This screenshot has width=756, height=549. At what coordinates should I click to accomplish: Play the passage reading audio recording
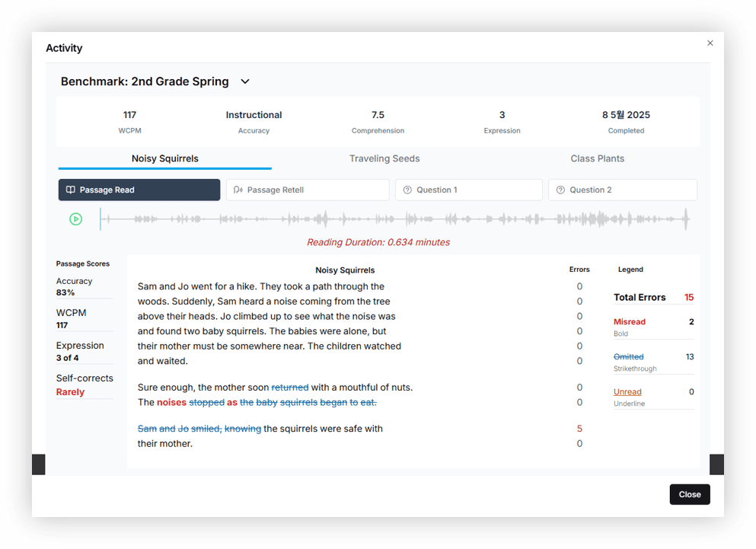point(76,219)
